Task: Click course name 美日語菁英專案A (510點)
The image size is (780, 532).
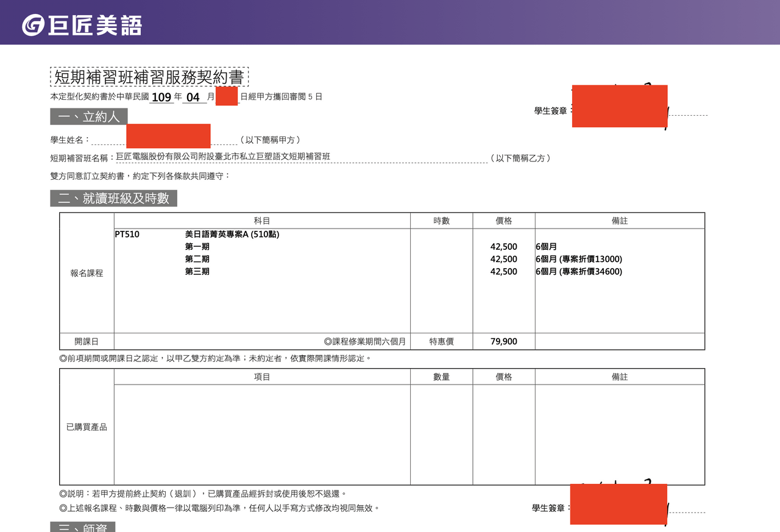Action: (x=232, y=234)
